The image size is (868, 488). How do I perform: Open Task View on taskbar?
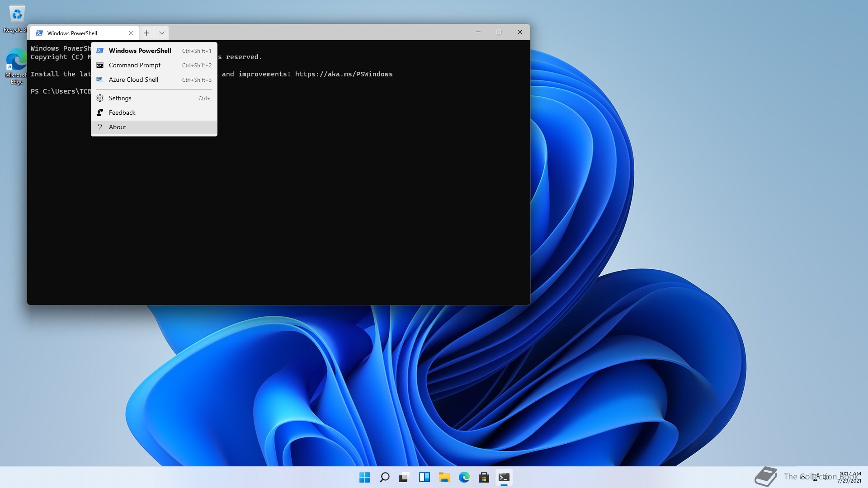(x=404, y=477)
